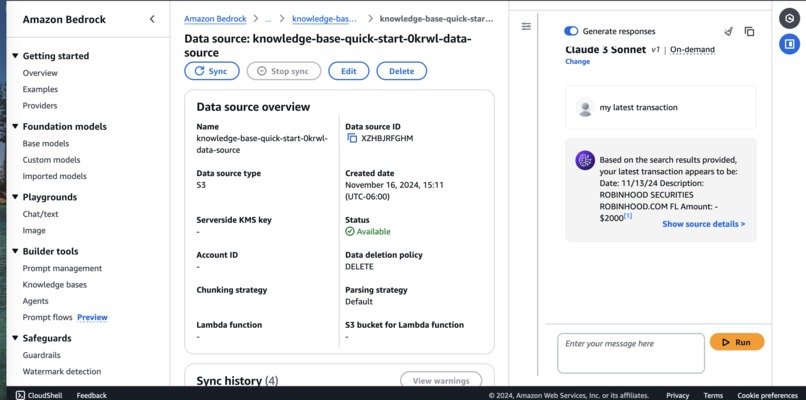Image resolution: width=806 pixels, height=400 pixels.
Task: Open the Terms footer link
Action: (713, 395)
